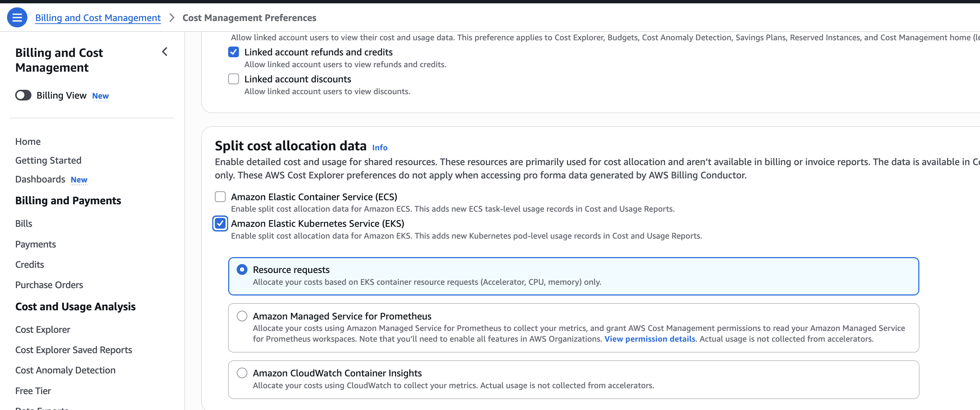Viewport: 980px width, 410px height.
Task: Click Billing and Cost Management breadcrumb link
Action: (x=98, y=18)
